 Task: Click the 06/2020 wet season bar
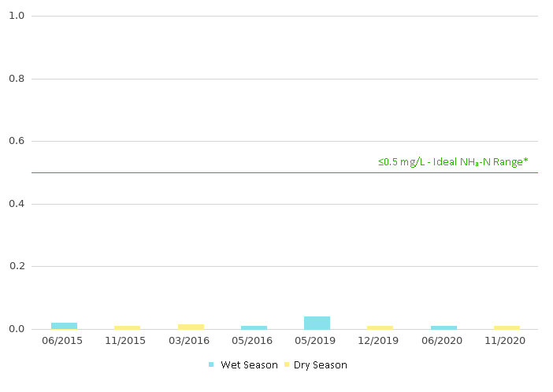coord(444,327)
